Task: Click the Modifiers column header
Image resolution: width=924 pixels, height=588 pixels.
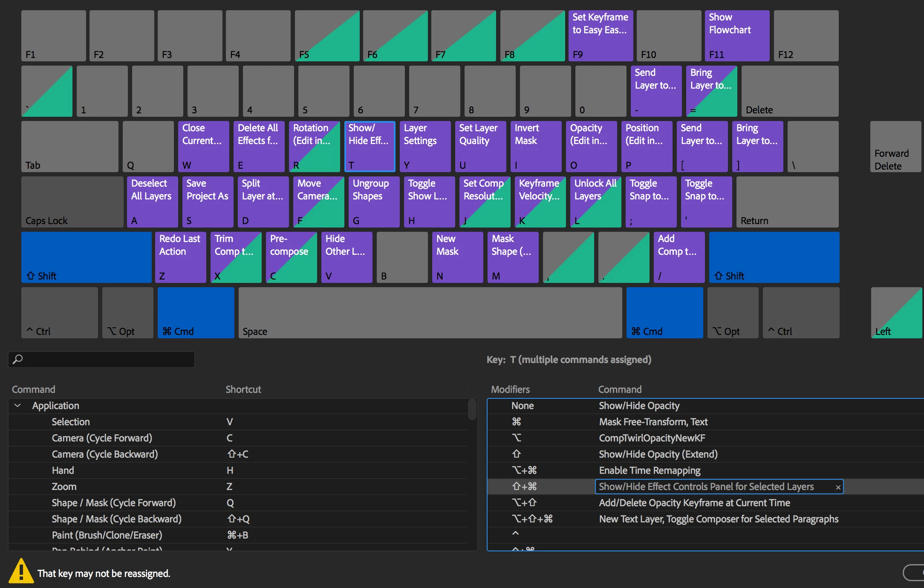Action: point(510,389)
